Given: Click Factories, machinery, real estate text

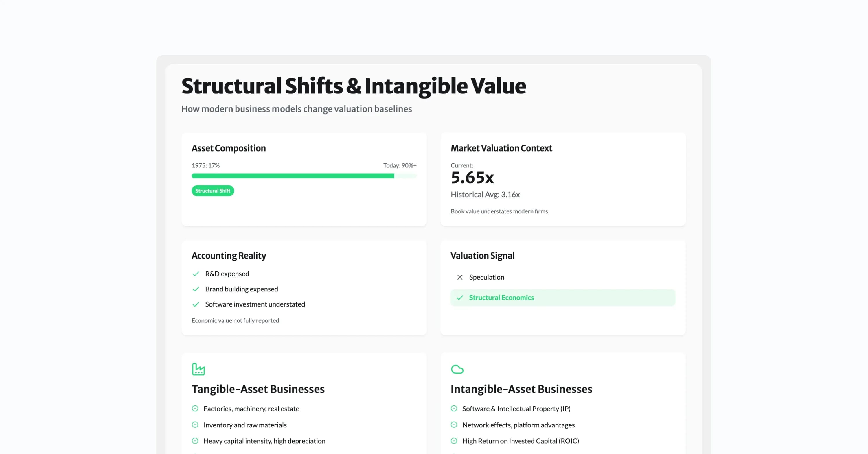Looking at the screenshot, I should pos(251,409).
